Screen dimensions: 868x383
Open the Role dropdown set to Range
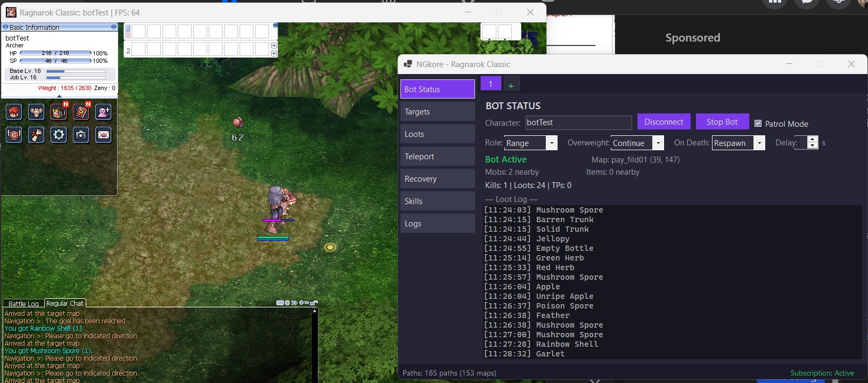[x=531, y=143]
